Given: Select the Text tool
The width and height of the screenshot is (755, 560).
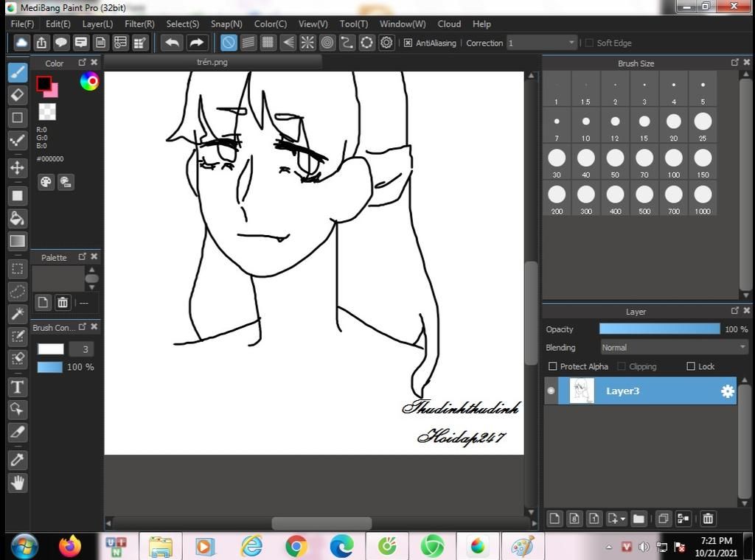Looking at the screenshot, I should click(x=18, y=387).
